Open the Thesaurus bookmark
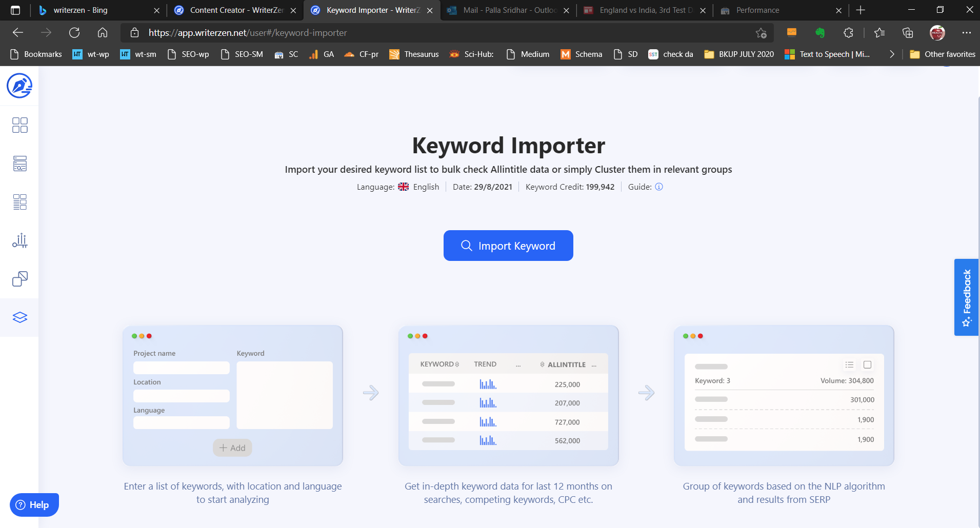The image size is (980, 528). pyautogui.click(x=414, y=54)
